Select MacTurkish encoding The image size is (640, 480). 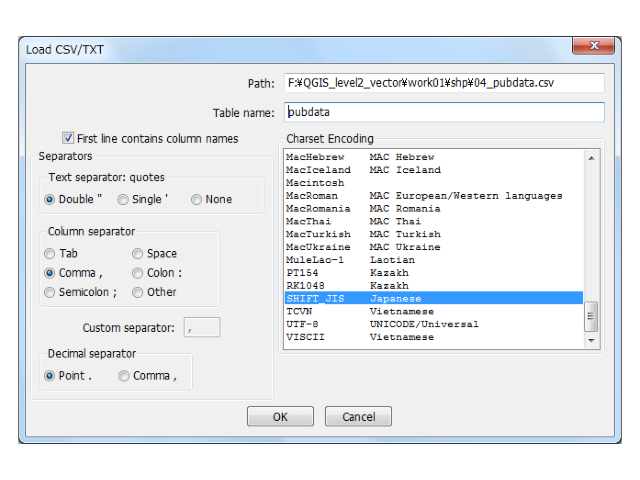point(434,234)
